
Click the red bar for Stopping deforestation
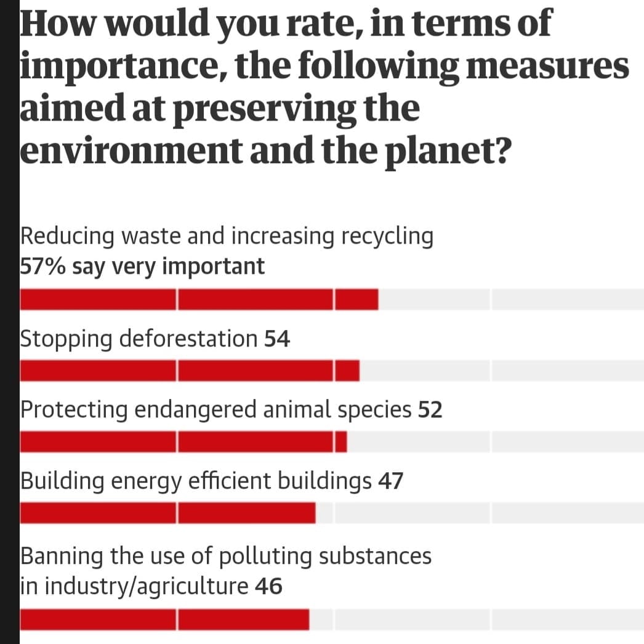(190, 371)
